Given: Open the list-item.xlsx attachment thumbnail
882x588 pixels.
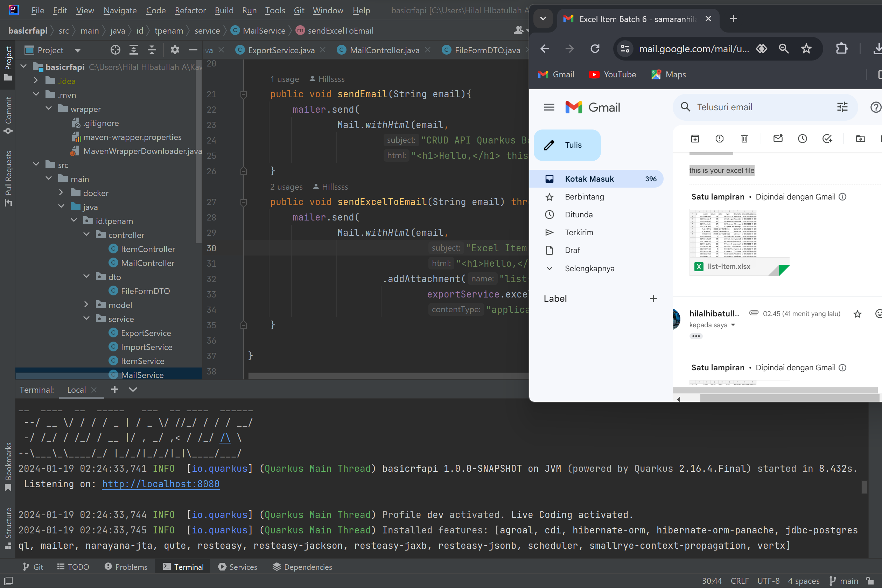Looking at the screenshot, I should pos(739,242).
